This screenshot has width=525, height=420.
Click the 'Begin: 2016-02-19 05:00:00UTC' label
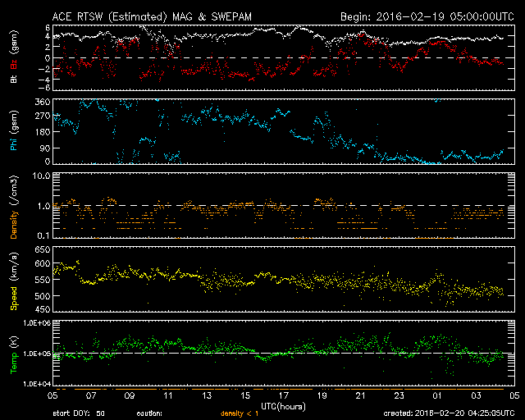[427, 16]
